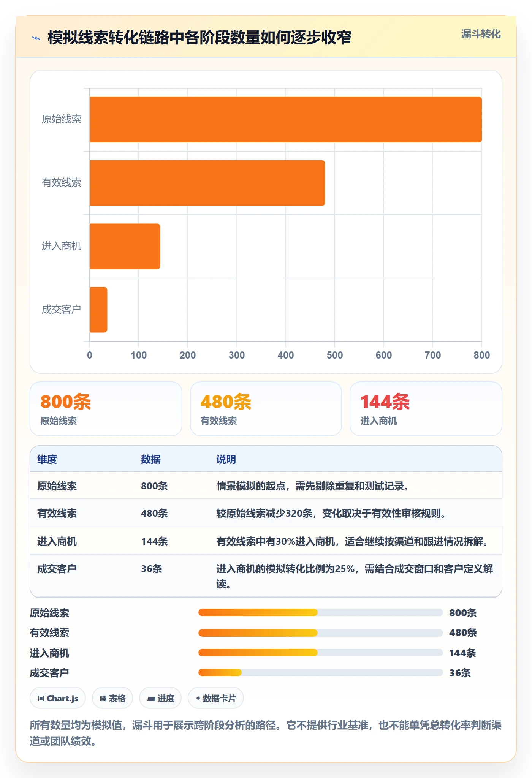
Task: Click the footer note about 模拟值
Action: click(266, 733)
